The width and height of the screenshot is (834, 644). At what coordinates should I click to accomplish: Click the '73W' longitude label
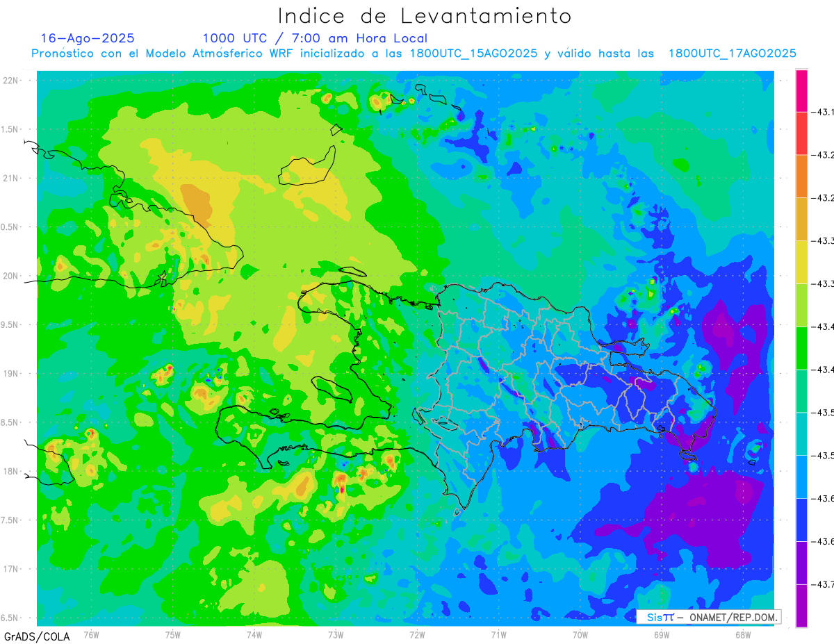(336, 635)
